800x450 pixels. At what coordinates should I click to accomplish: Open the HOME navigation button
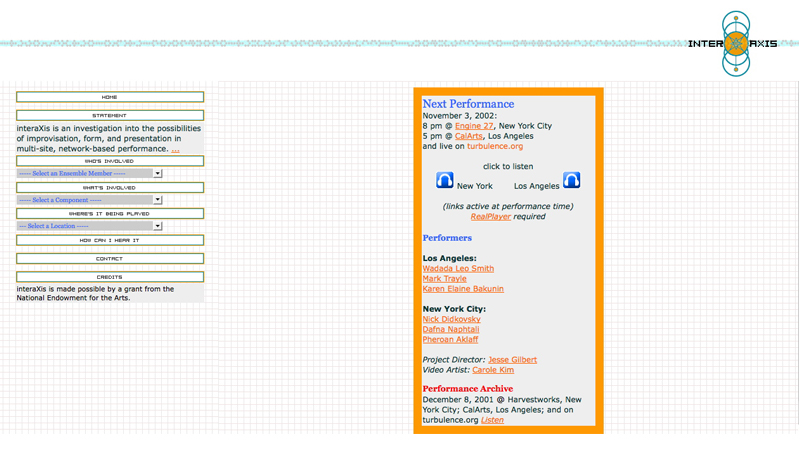coord(110,97)
